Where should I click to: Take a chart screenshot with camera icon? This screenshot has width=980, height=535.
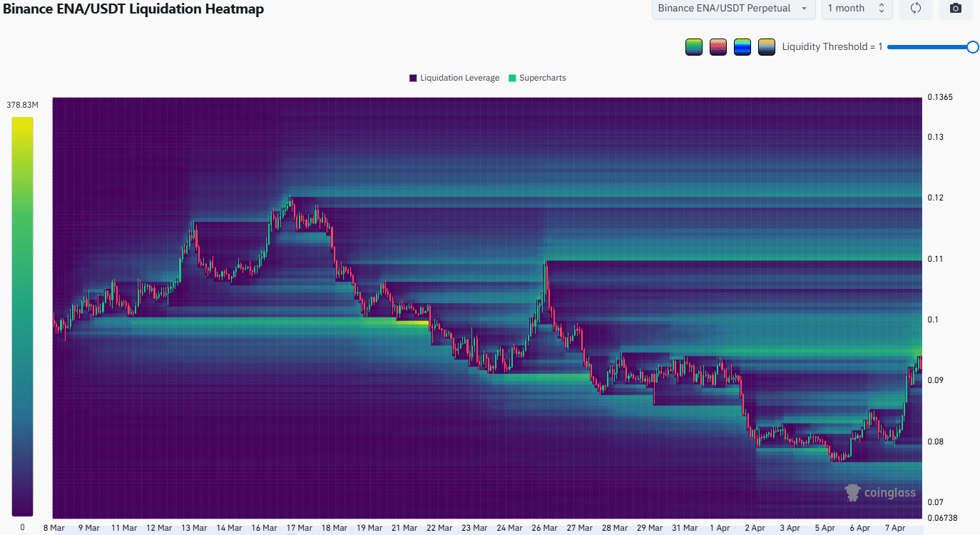[x=956, y=9]
